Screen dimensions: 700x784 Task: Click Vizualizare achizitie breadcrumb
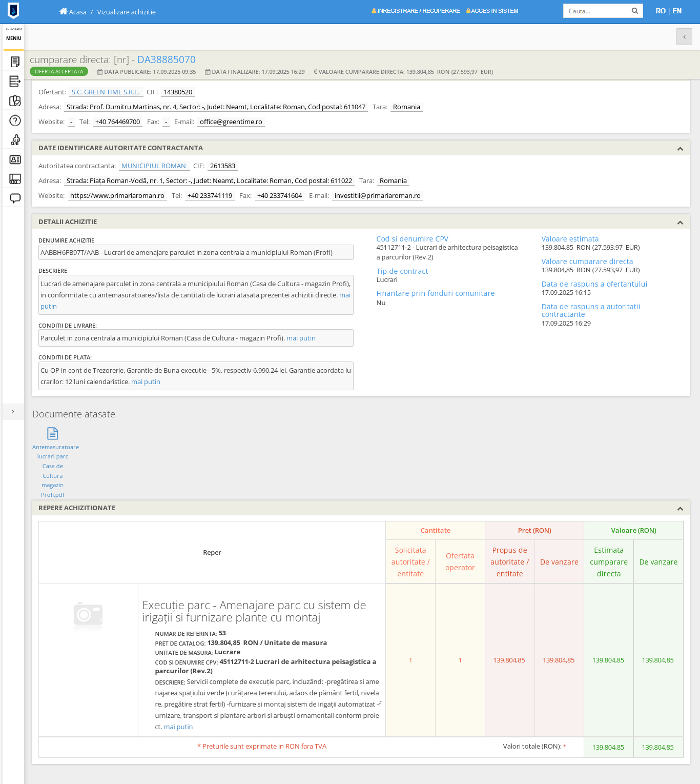tap(127, 12)
